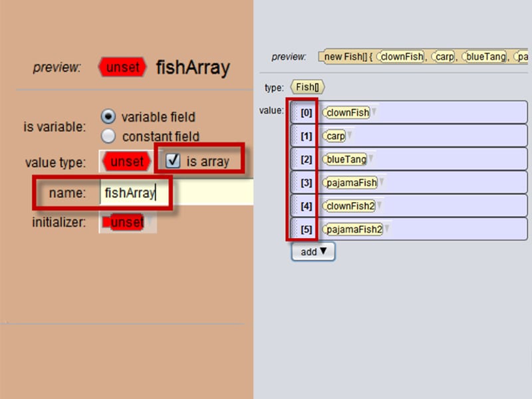
Task: Open dropdown arrow next to pajamaFish2
Action: click(x=387, y=228)
